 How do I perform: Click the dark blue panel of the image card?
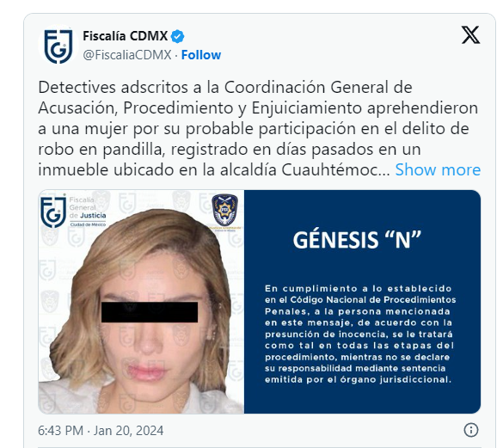pyautogui.click(x=363, y=302)
